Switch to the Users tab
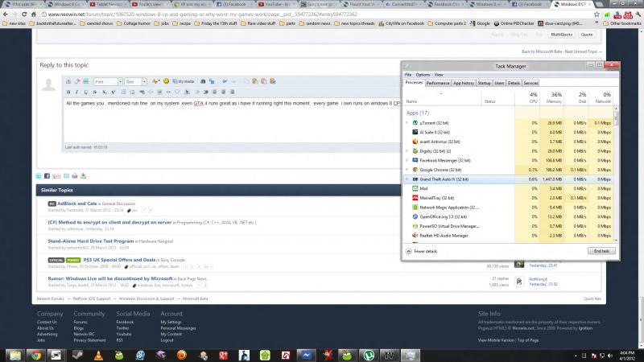 point(499,83)
